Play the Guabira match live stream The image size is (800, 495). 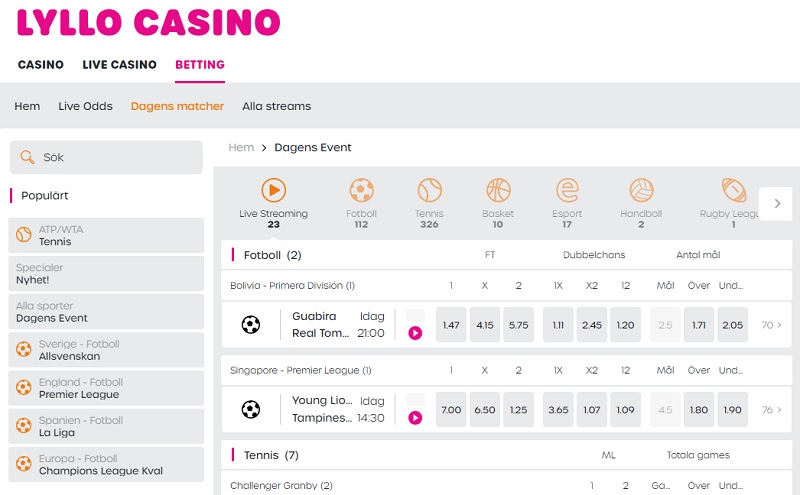coord(415,333)
